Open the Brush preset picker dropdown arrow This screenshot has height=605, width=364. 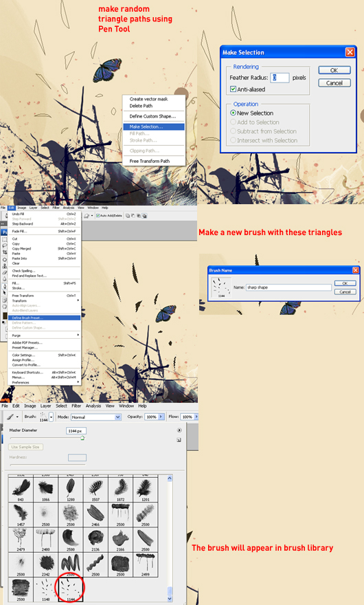[x=51, y=417]
